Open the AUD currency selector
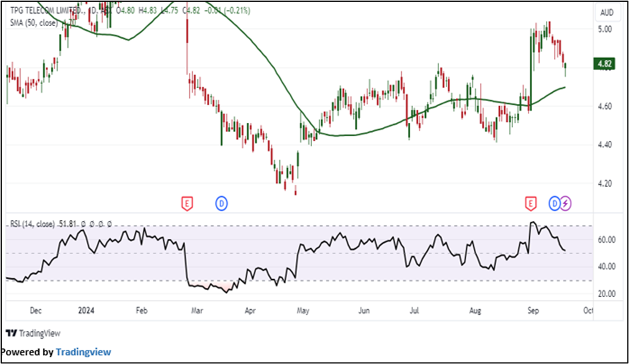This screenshot has height=364, width=629. click(x=606, y=13)
